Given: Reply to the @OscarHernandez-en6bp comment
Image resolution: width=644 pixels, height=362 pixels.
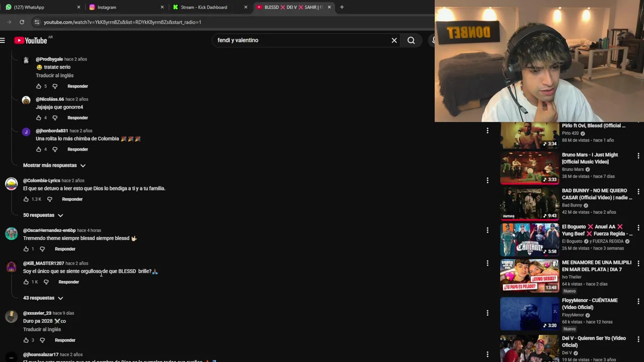Looking at the screenshot, I should [65, 249].
